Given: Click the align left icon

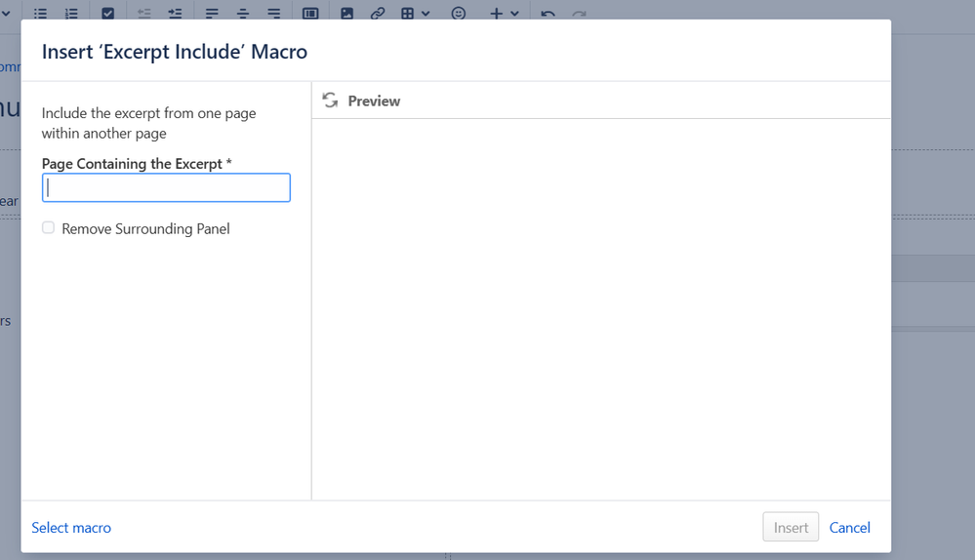Looking at the screenshot, I should (x=212, y=13).
